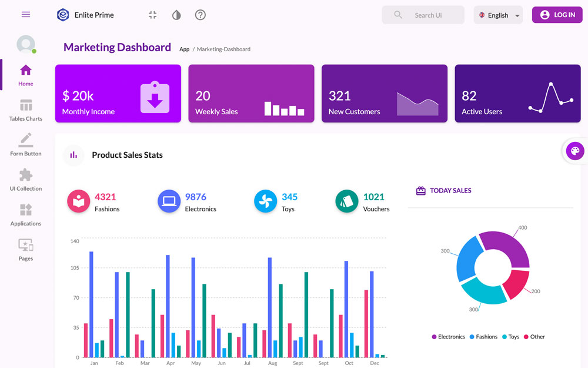Click in the Search Ui field

point(428,15)
